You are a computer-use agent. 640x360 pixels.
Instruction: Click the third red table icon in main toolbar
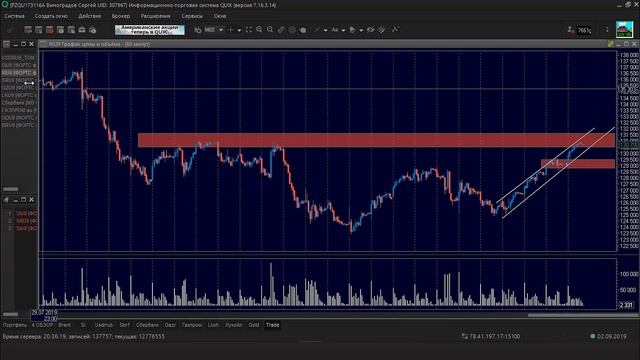[49, 30]
